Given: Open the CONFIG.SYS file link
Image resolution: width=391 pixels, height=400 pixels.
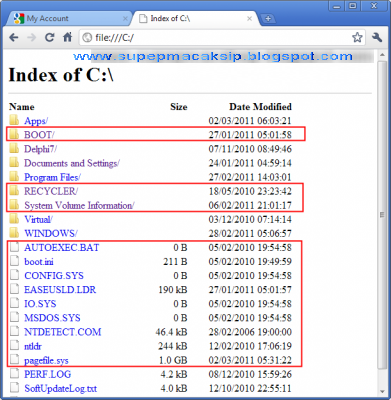Looking at the screenshot, I should pos(54,276).
